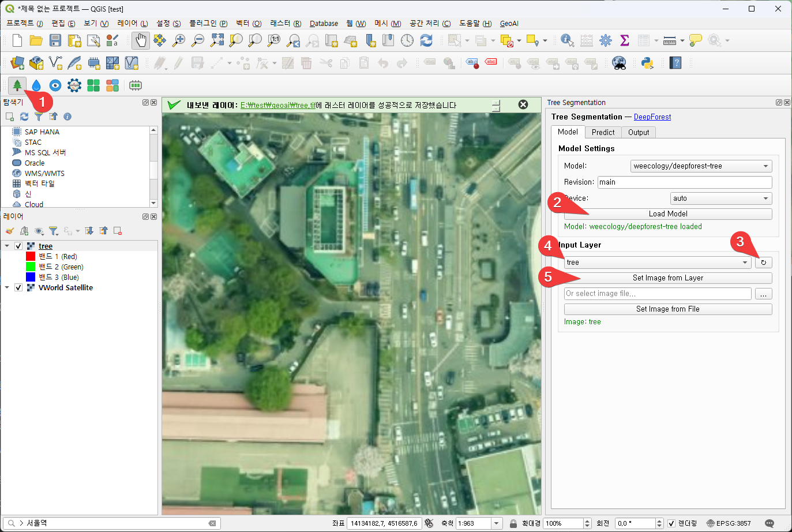Open the Model dropdown weecology/deepforest-tree
The width and height of the screenshot is (792, 532).
701,166
